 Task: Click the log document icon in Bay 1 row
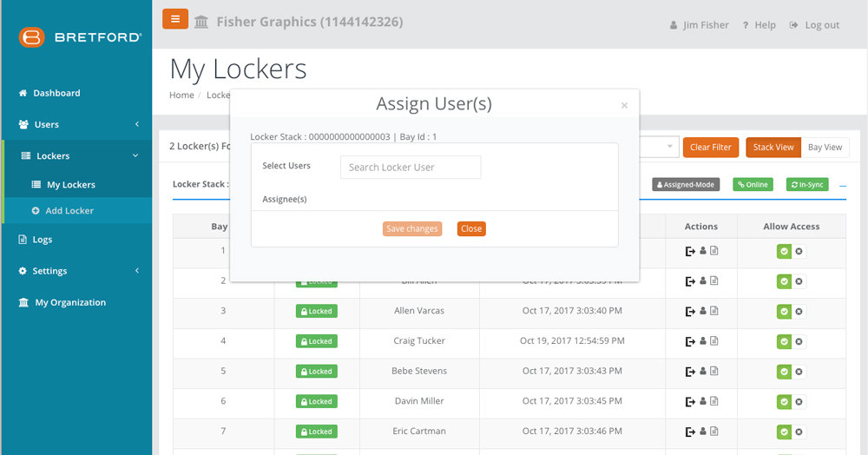714,251
